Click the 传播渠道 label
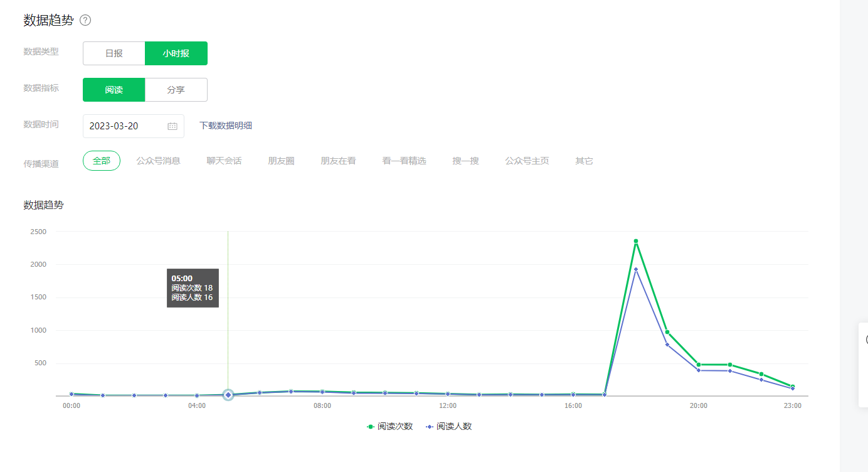This screenshot has width=868, height=472. click(x=41, y=163)
